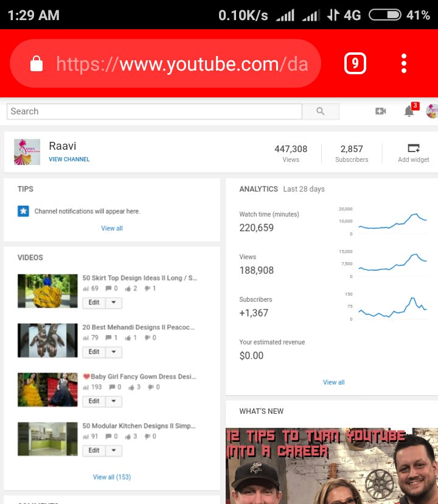438x504 pixels.
Task: Click the likes icon for Modular Kitchen video
Action: click(128, 436)
